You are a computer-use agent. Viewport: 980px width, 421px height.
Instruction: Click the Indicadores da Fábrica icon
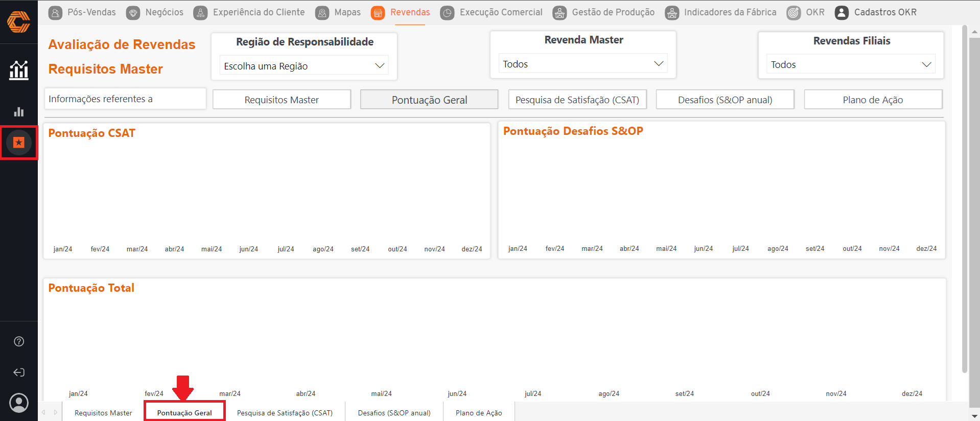coord(672,13)
